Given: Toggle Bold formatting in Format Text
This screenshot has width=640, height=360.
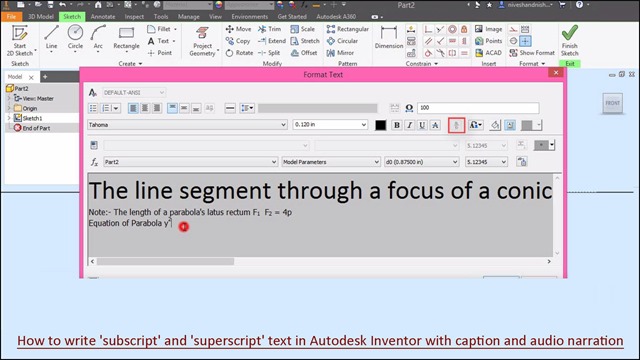Looking at the screenshot, I should click(x=396, y=125).
